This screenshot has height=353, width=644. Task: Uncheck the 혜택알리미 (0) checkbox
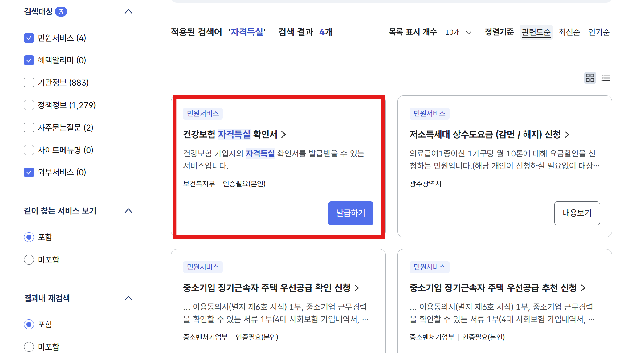(x=29, y=60)
